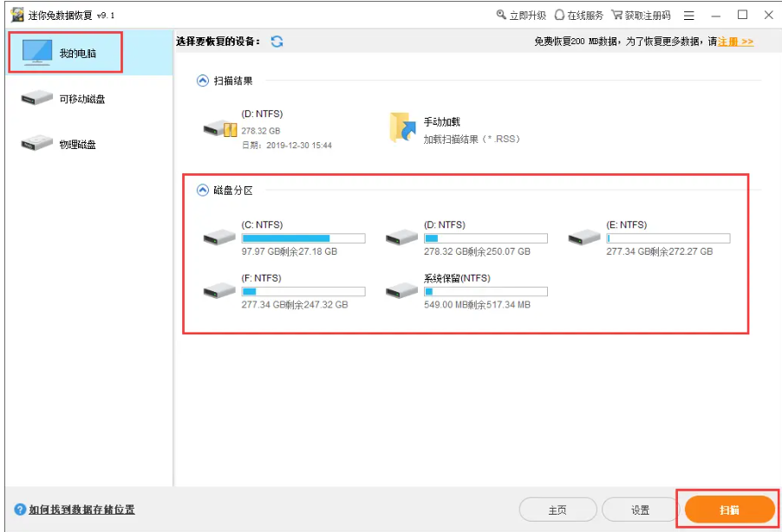Click the (F: NTFS) label
Screen dimensions: 782x532
(261, 278)
